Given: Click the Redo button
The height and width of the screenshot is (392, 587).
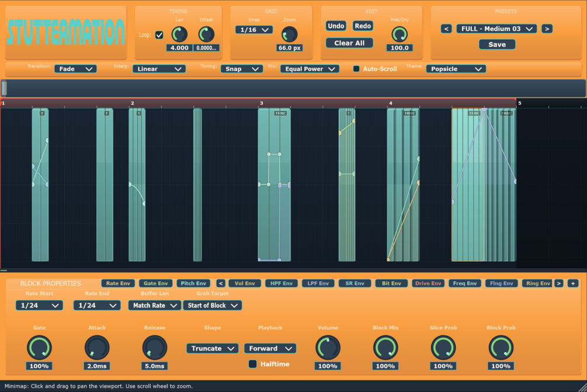Looking at the screenshot, I should (363, 26).
